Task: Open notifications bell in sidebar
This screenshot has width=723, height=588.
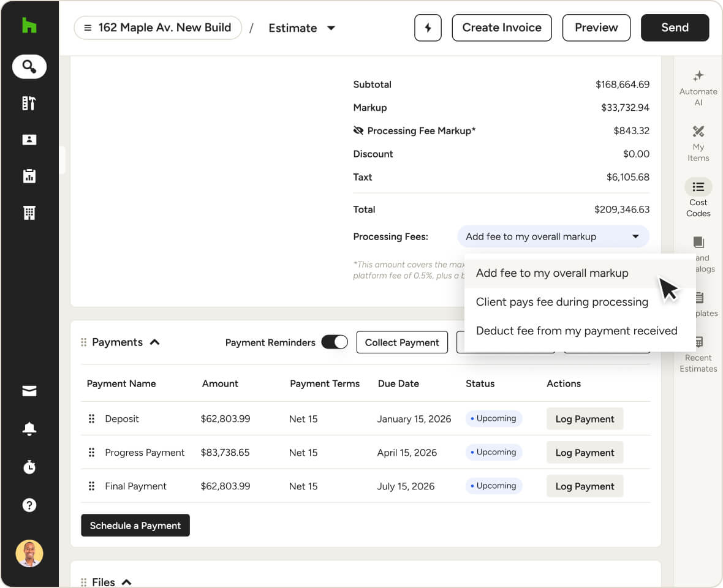Action: tap(29, 429)
